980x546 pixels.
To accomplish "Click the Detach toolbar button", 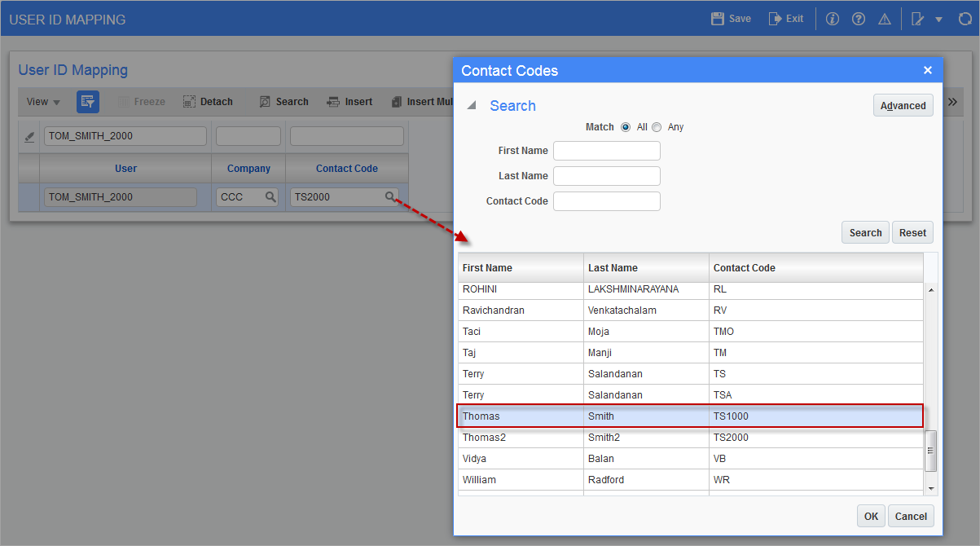I will [x=208, y=102].
